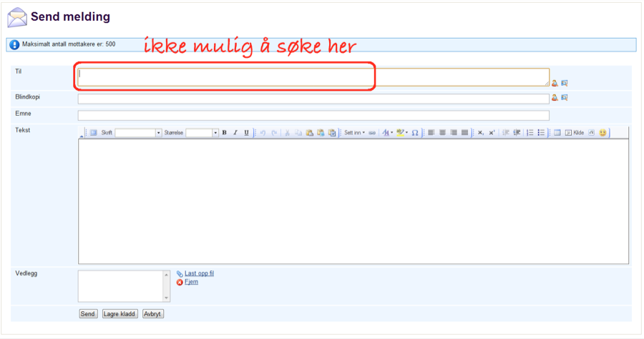Image resolution: width=644 pixels, height=339 pixels.
Task: Center align the text
Action: click(x=442, y=132)
